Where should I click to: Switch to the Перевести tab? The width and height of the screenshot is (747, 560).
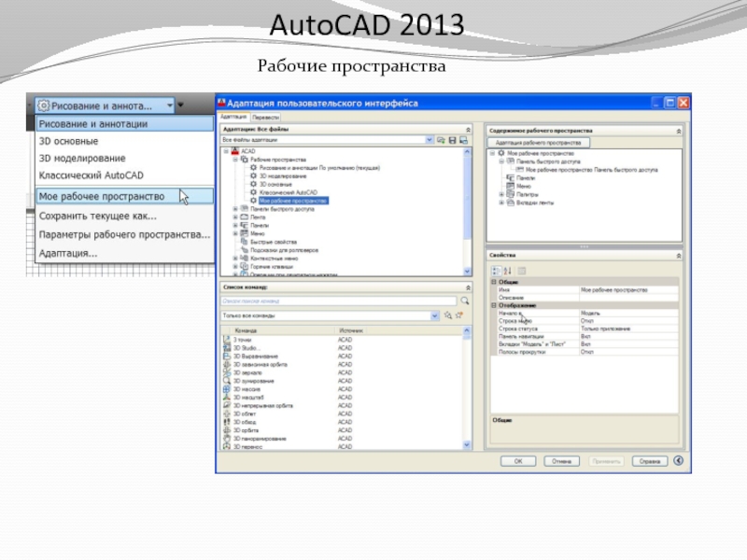[265, 118]
